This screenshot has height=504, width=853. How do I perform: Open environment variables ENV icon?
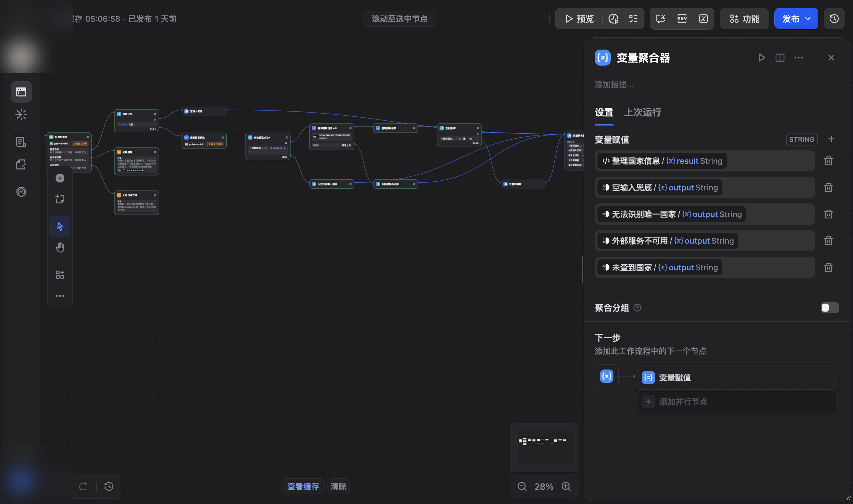pyautogui.click(x=682, y=19)
